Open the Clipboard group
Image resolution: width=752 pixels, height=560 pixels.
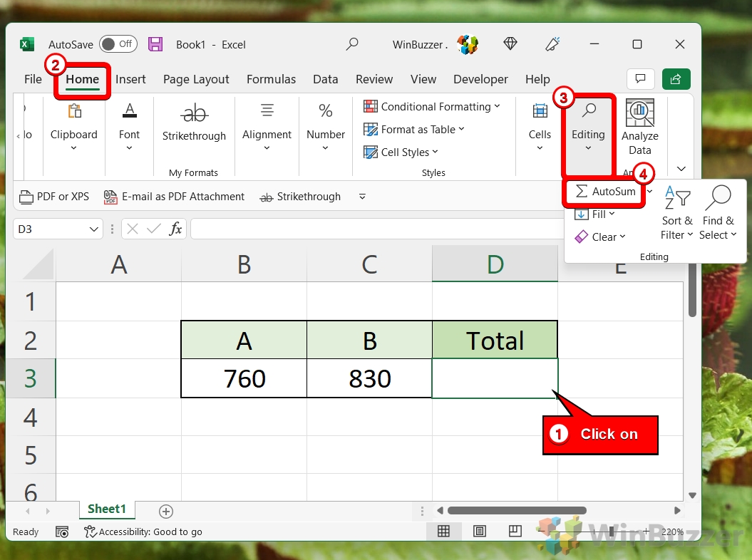tap(74, 127)
